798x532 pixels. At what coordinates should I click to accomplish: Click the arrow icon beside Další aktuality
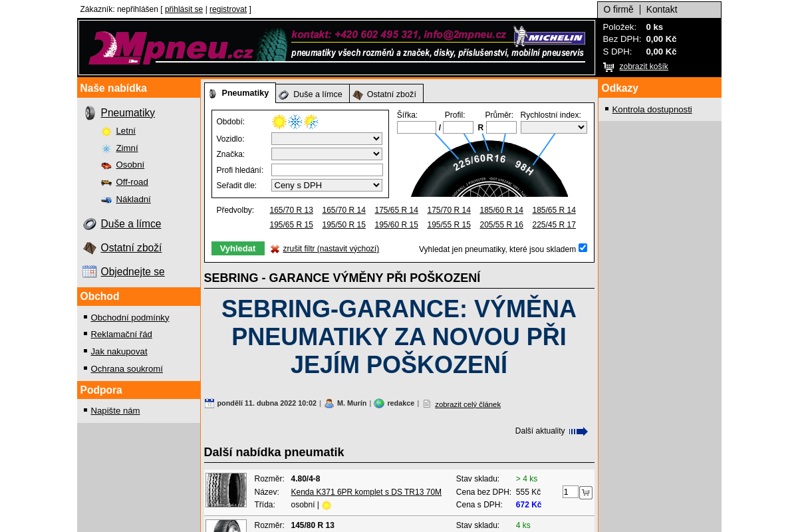(x=579, y=431)
